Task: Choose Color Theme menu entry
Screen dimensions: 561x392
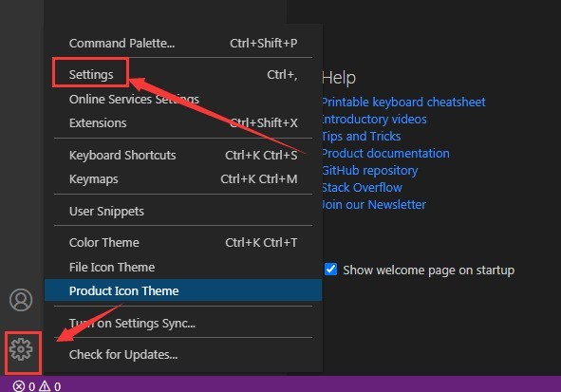Action: tap(183, 242)
